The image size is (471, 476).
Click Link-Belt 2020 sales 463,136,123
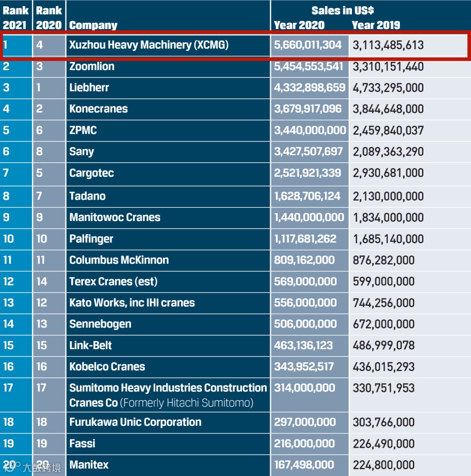pyautogui.click(x=304, y=346)
